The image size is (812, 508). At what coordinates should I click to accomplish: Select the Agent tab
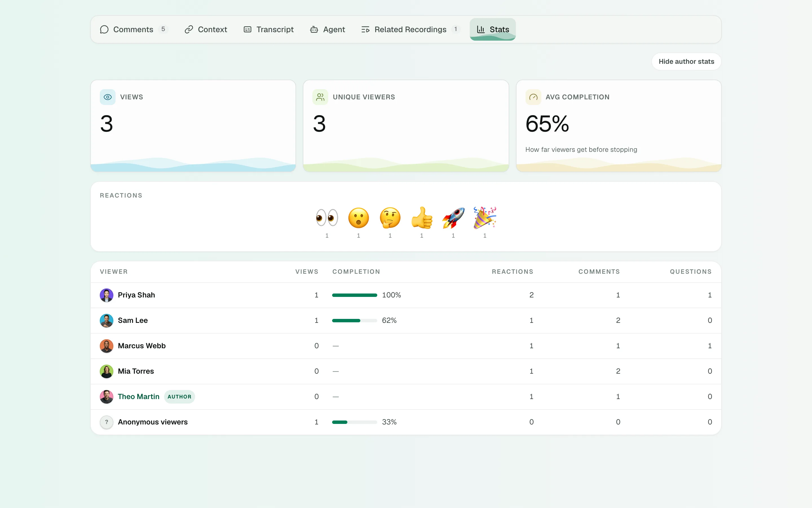[328, 29]
